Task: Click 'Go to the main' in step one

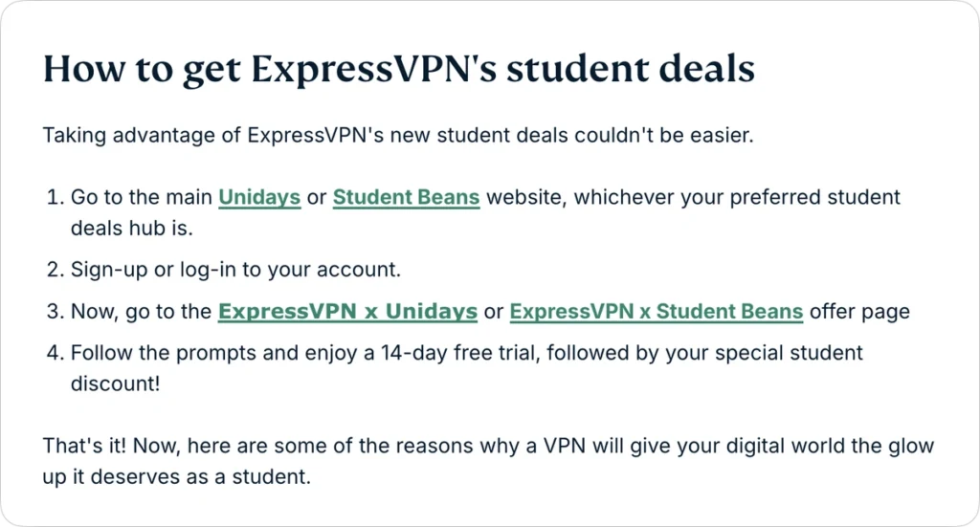Action: [x=142, y=198]
